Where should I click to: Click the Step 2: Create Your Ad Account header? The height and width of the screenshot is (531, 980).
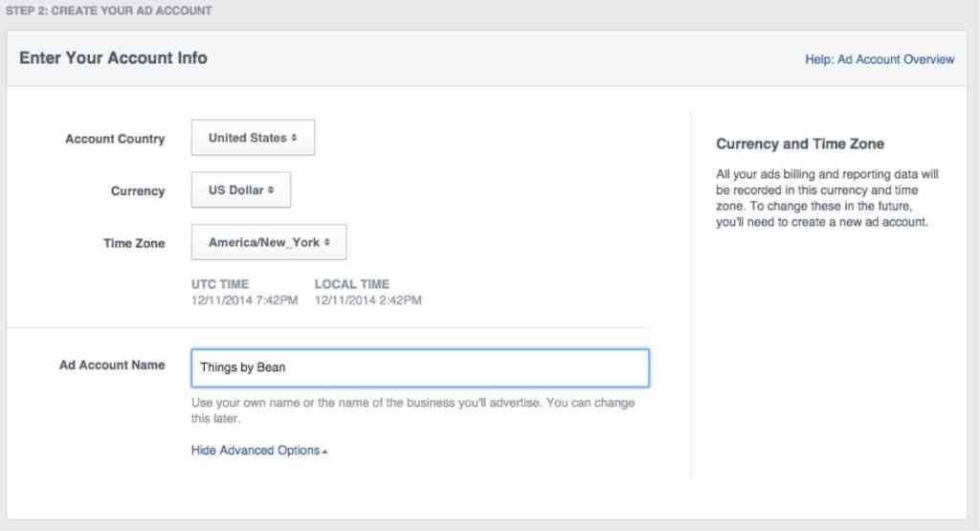tap(109, 11)
